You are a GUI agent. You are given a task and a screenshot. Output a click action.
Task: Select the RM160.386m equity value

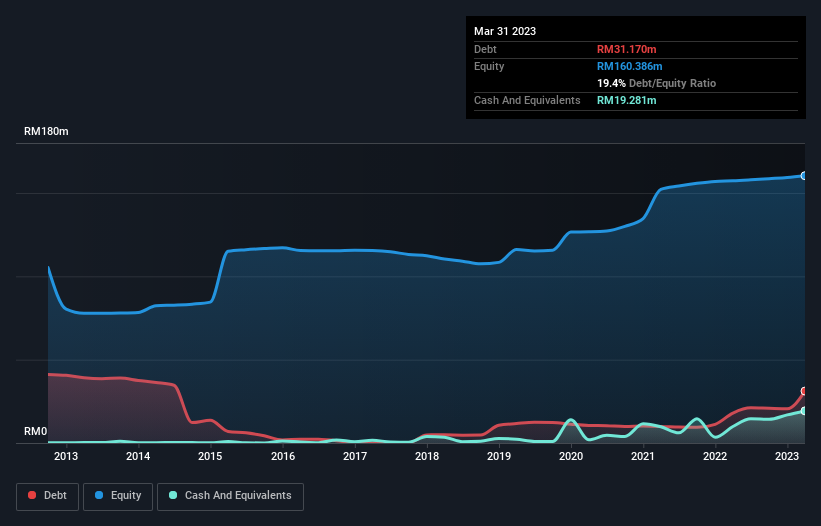(629, 66)
